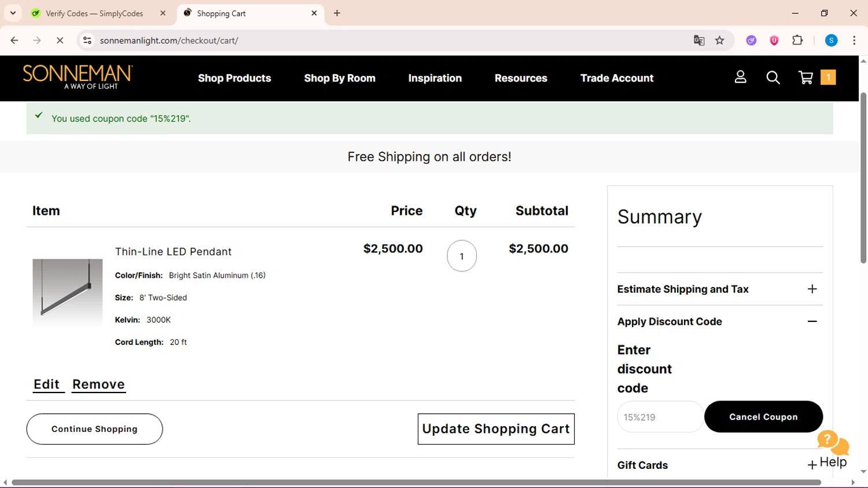This screenshot has height=488, width=868.
Task: Go back with the browser back arrow
Action: 14,41
